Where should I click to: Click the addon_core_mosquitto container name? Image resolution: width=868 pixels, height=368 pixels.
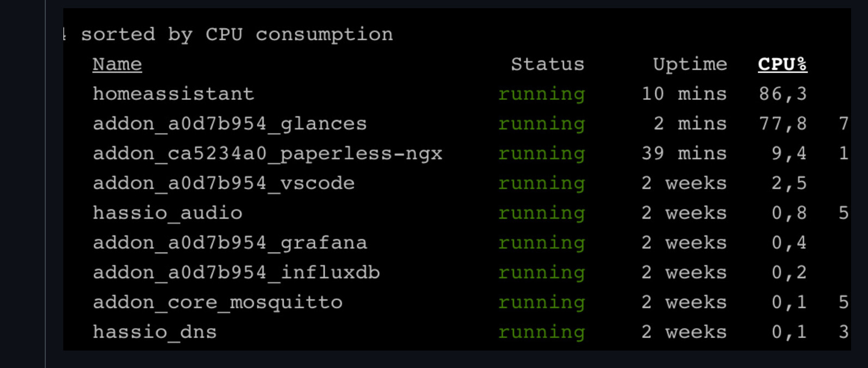(x=218, y=302)
